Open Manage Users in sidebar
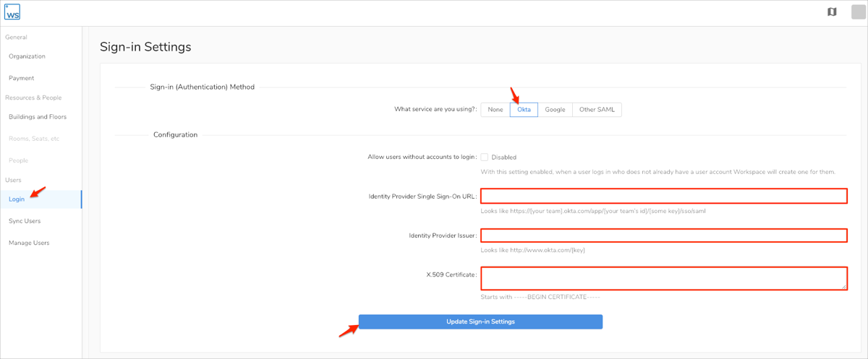This screenshot has width=868, height=359. click(29, 243)
